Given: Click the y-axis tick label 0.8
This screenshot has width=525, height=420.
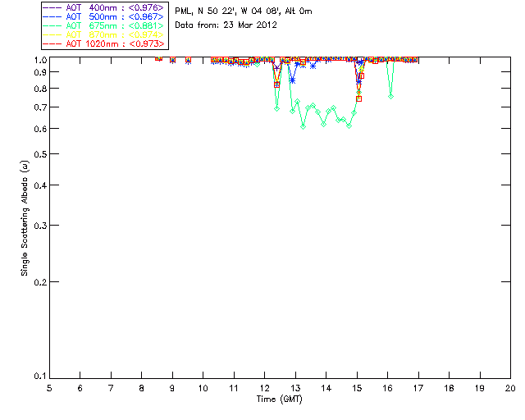Looking at the screenshot, I should tap(40, 89).
